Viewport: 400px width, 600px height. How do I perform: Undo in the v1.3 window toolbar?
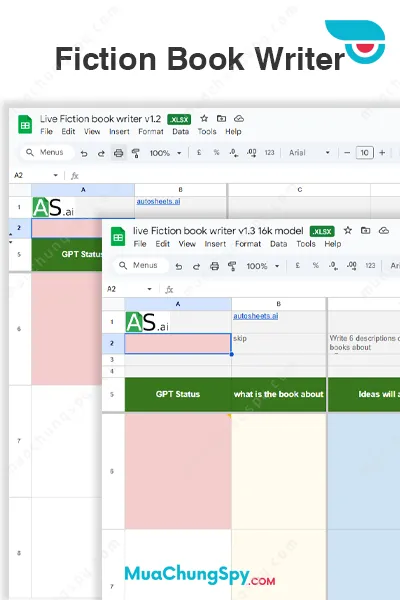(179, 266)
